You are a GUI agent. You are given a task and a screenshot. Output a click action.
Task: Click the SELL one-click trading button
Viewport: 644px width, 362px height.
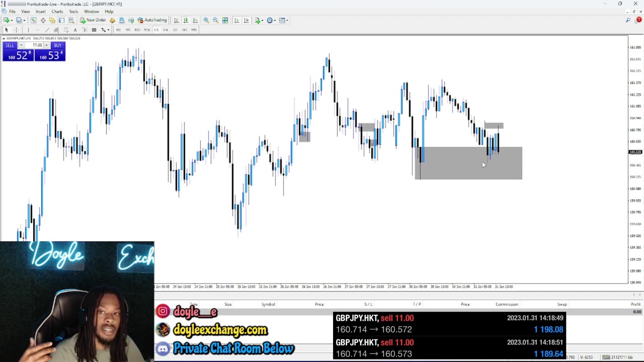10,45
